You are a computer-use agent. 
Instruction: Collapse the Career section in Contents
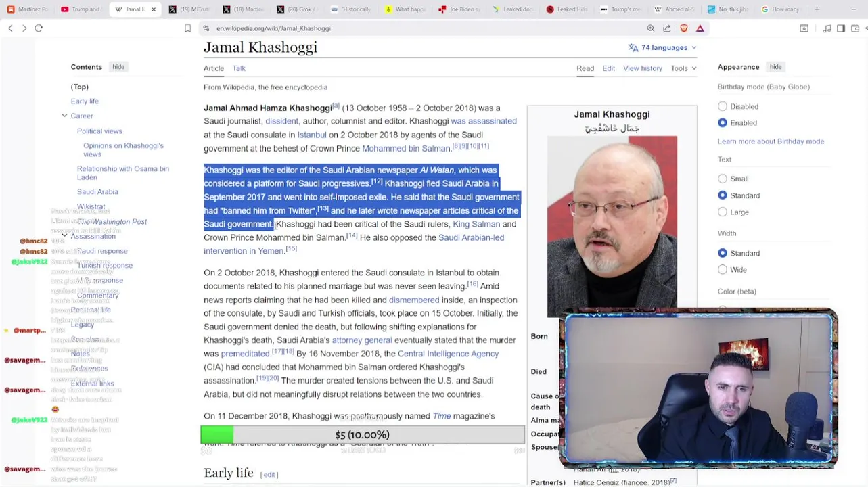(64, 116)
